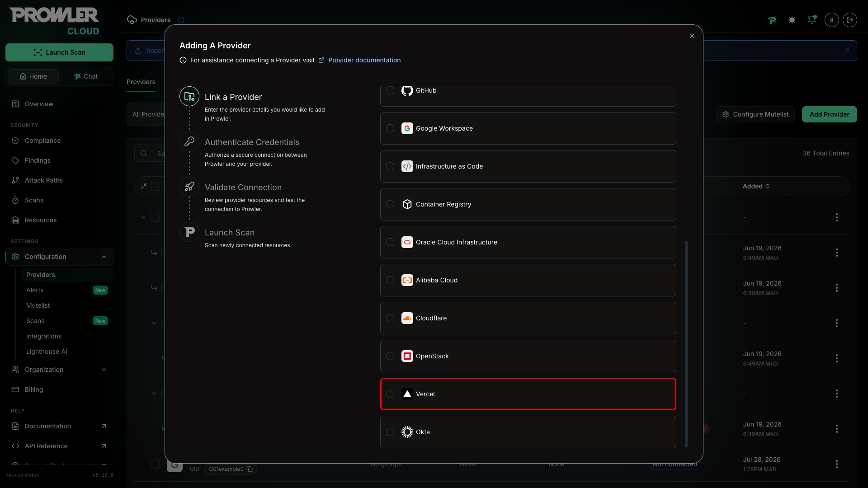This screenshot has height=488, width=868.
Task: Close the Adding A Provider dialog
Action: 692,36
